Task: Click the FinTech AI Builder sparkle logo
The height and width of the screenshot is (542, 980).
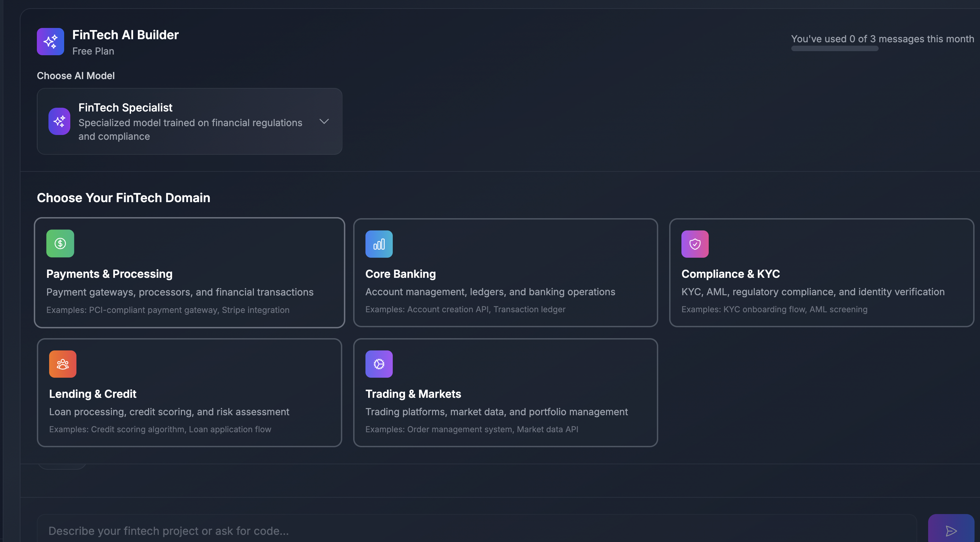Action: [x=50, y=42]
